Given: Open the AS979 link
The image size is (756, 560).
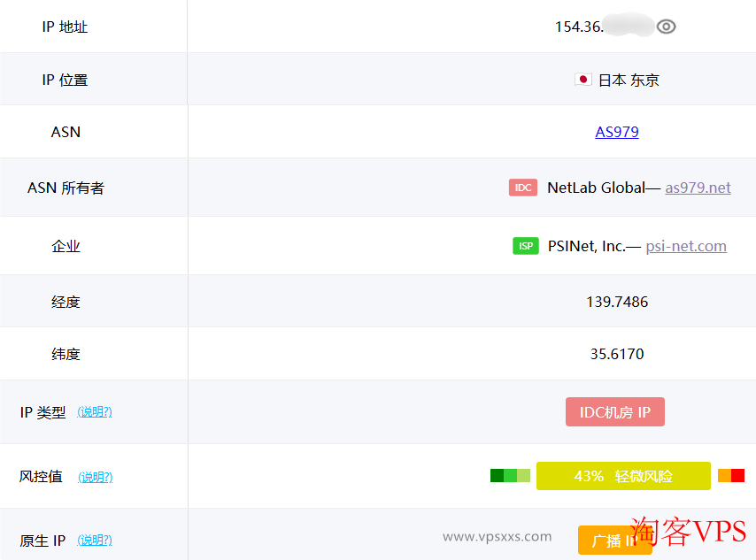Looking at the screenshot, I should pyautogui.click(x=617, y=132).
